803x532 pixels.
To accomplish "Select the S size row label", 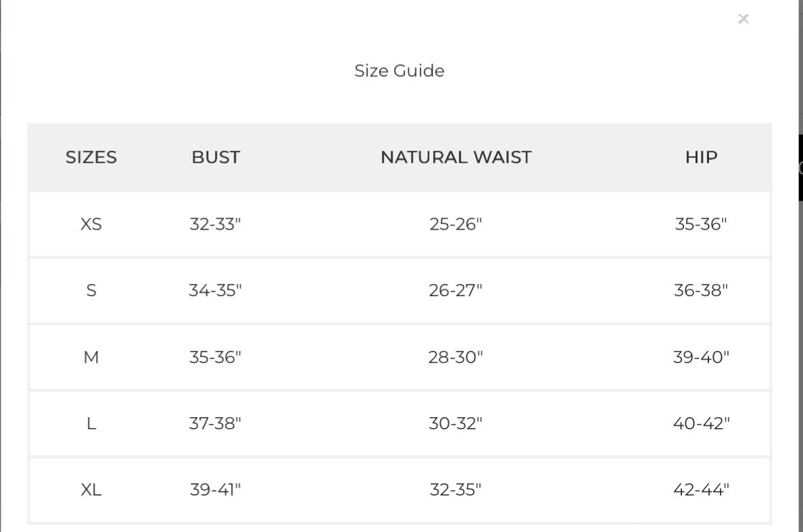I will click(91, 291).
